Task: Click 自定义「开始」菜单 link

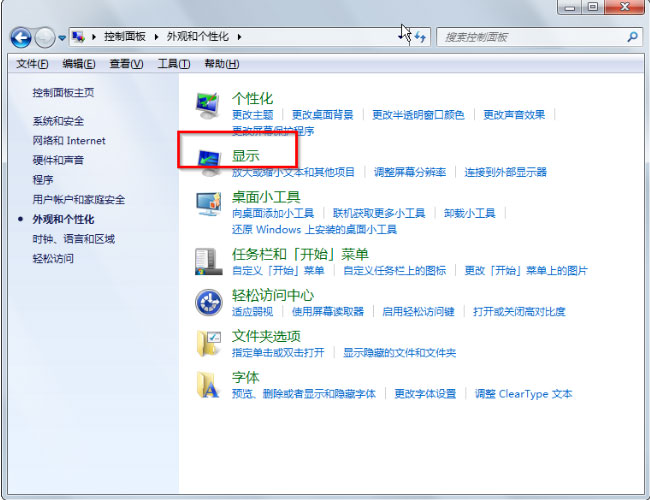Action: click(278, 271)
